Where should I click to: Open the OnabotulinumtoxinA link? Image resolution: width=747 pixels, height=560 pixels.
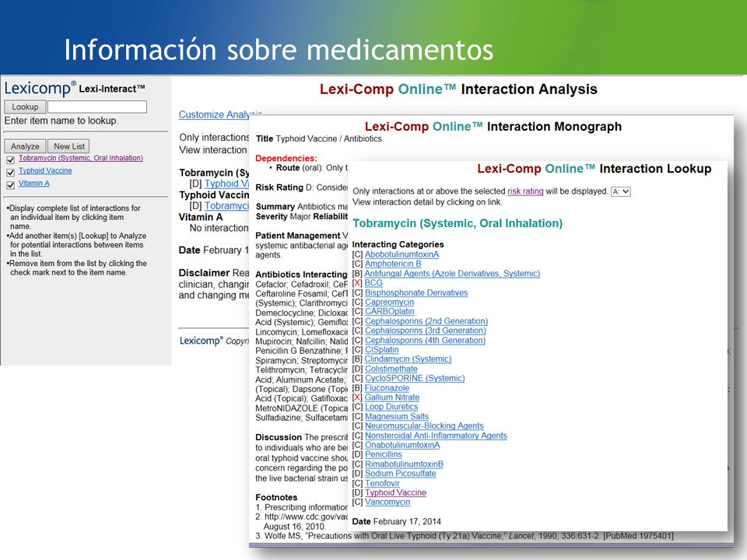tap(402, 445)
